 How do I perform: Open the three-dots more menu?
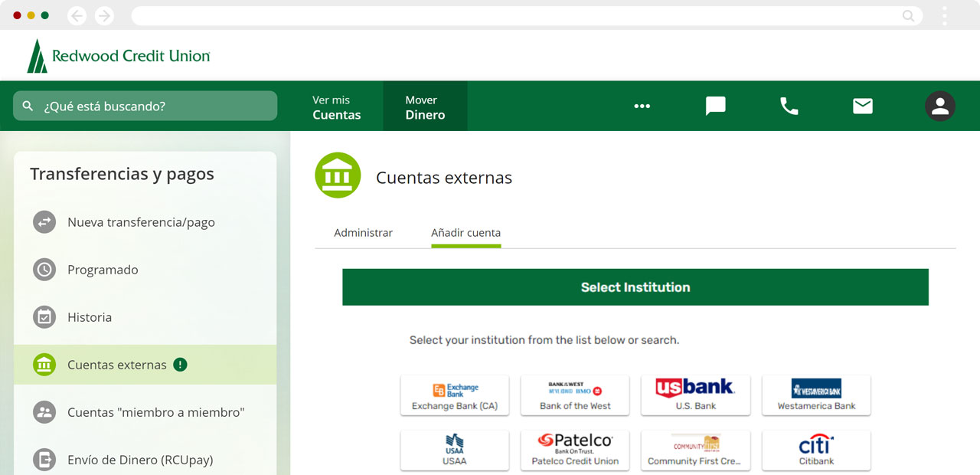pos(642,106)
